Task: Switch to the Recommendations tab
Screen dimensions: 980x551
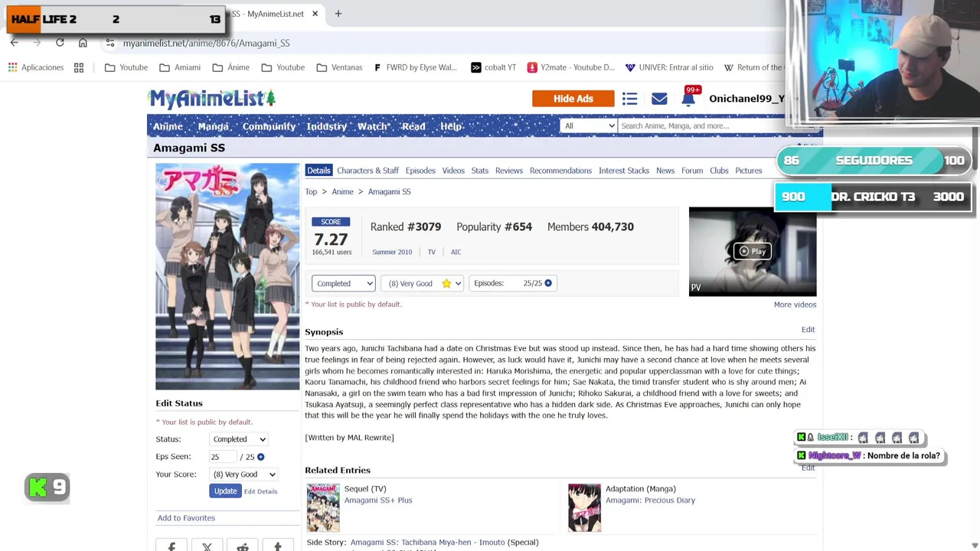Action: pos(560,171)
